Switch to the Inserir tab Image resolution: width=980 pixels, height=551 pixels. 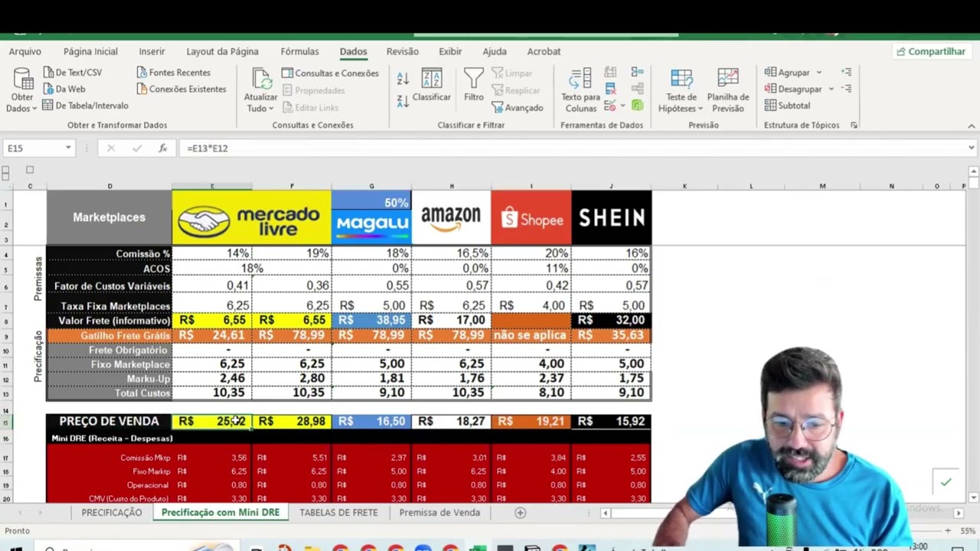(152, 51)
